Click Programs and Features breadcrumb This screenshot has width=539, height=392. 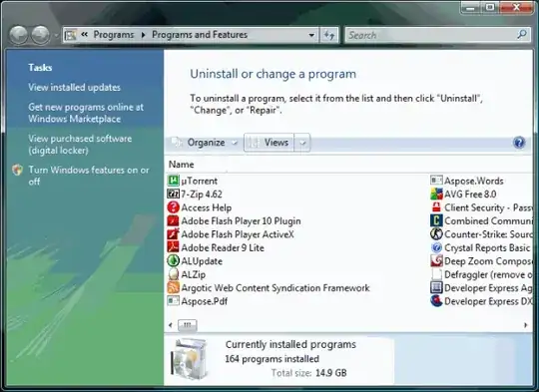[x=200, y=35]
